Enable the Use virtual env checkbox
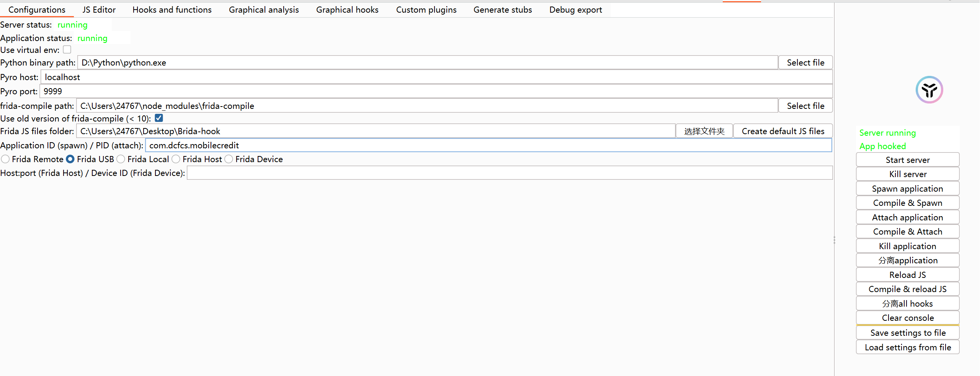This screenshot has width=980, height=376. click(x=67, y=50)
